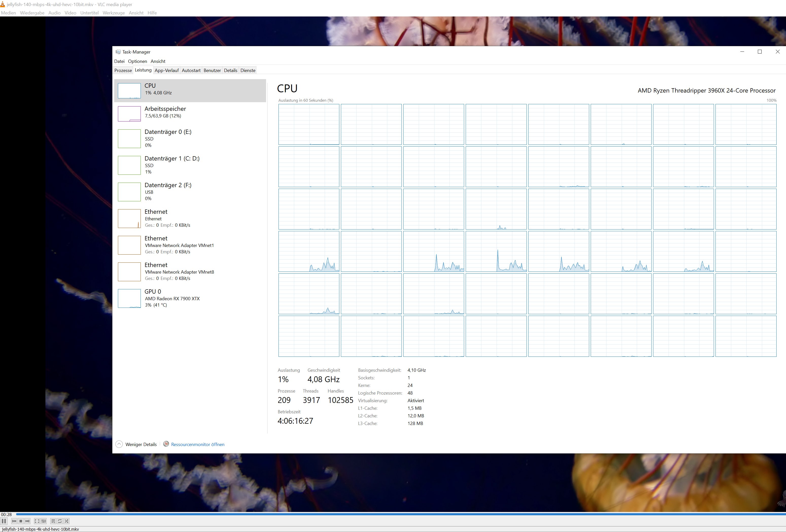Click VLC's previous track button

[14, 521]
